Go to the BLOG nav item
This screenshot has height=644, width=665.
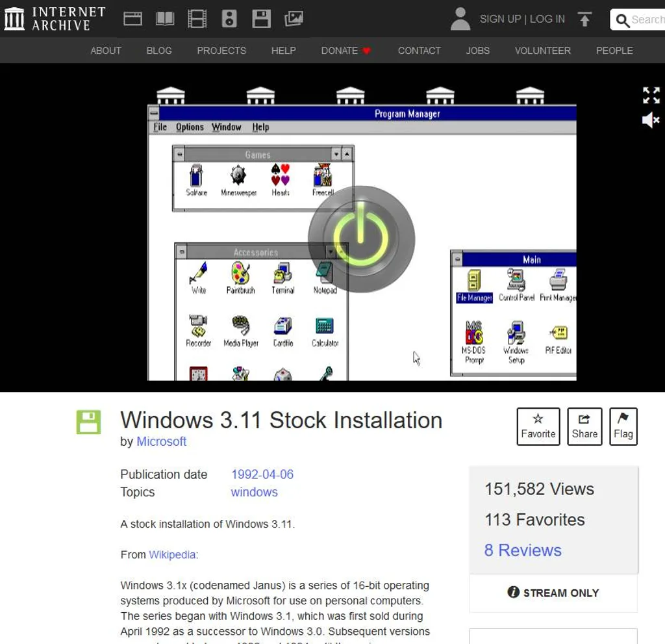pos(159,51)
